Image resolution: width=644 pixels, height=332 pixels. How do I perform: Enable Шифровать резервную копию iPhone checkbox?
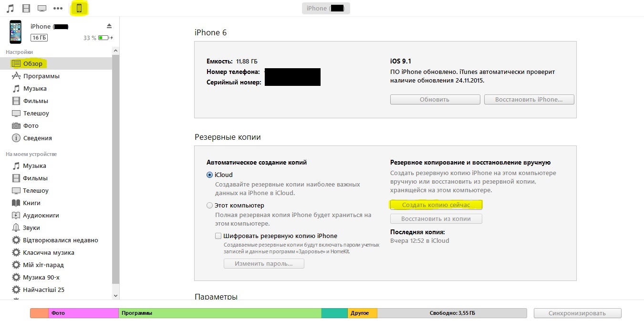(x=218, y=236)
